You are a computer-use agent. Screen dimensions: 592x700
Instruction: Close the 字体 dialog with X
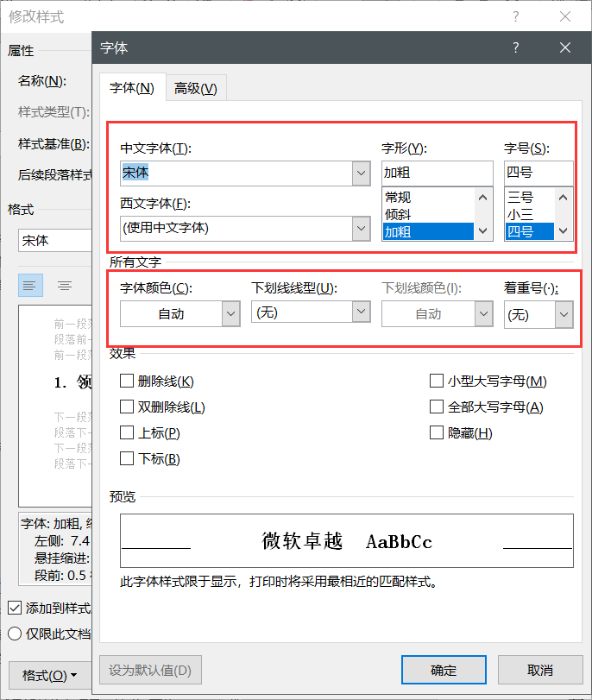565,47
